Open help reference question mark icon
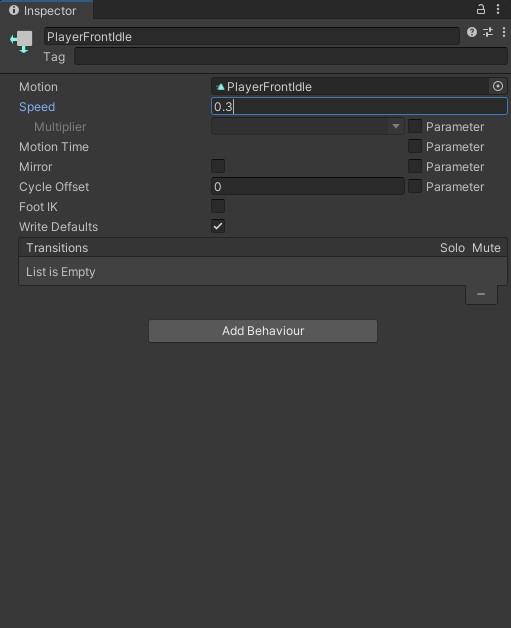The image size is (511, 628). point(472,32)
